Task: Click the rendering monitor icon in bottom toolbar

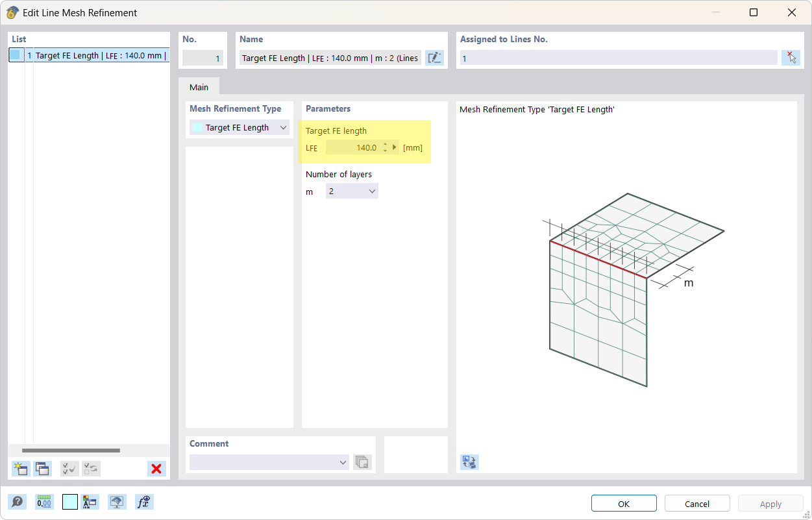Action: 117,501
